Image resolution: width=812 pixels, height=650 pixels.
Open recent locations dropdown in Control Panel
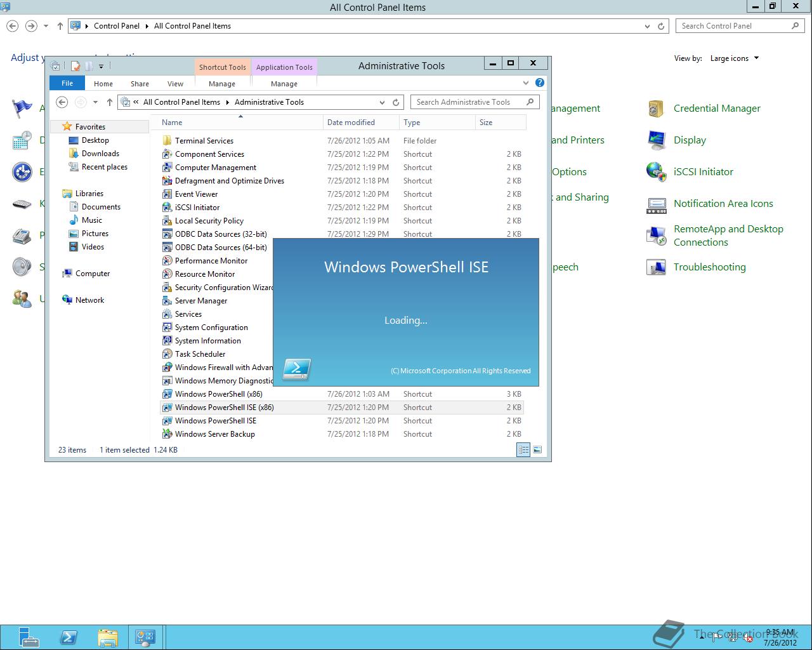tap(46, 26)
